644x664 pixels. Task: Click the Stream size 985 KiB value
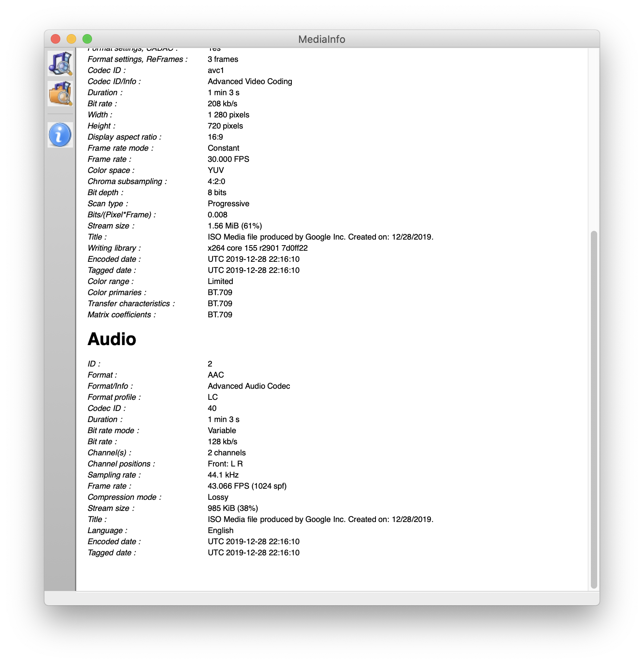(232, 508)
